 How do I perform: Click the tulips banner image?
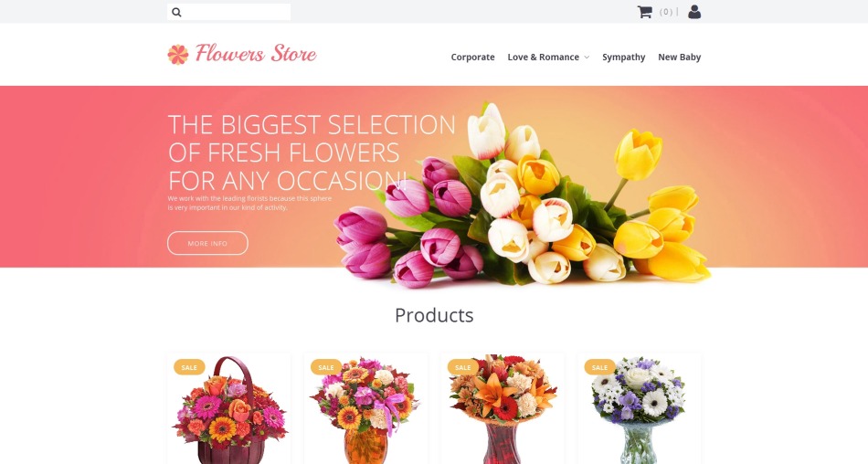[x=523, y=194]
